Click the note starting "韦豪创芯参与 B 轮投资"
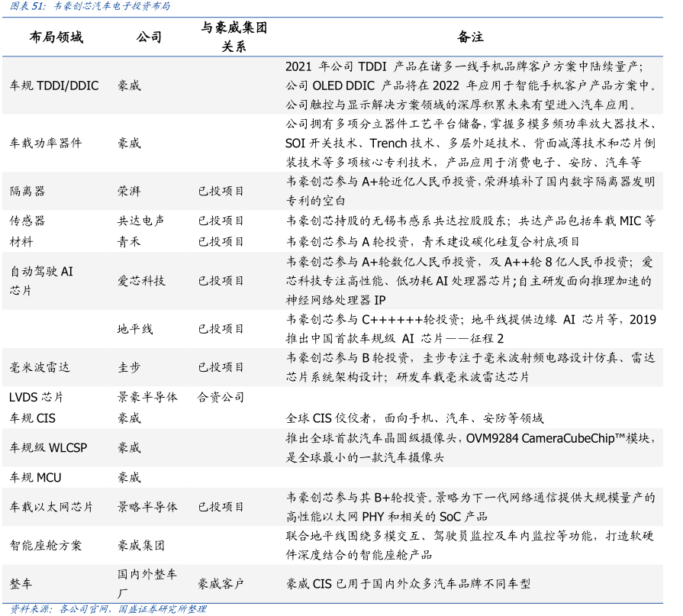 pos(470,367)
